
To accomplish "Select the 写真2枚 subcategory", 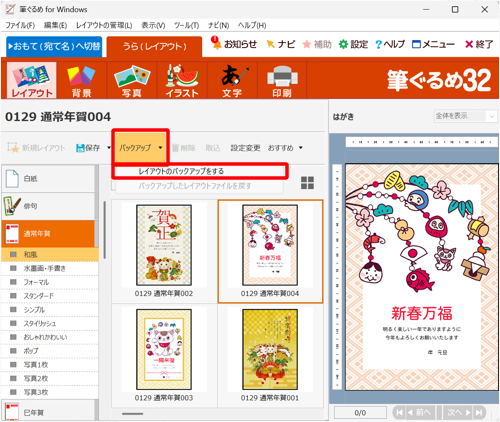I will tap(50, 378).
